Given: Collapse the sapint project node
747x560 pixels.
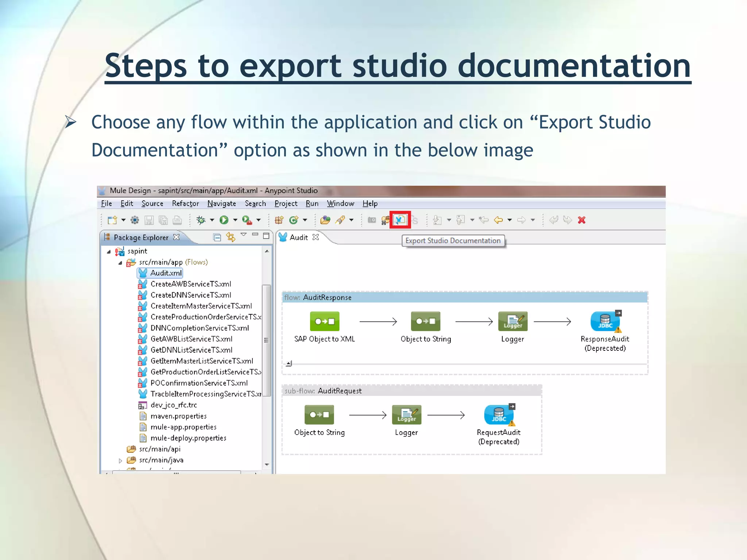Looking at the screenshot, I should (x=109, y=252).
